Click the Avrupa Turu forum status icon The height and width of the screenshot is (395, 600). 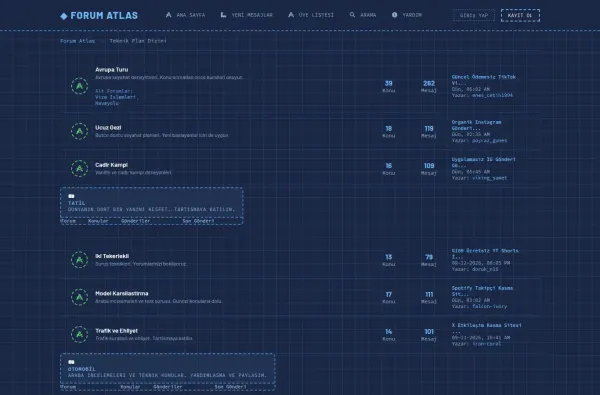pos(80,86)
